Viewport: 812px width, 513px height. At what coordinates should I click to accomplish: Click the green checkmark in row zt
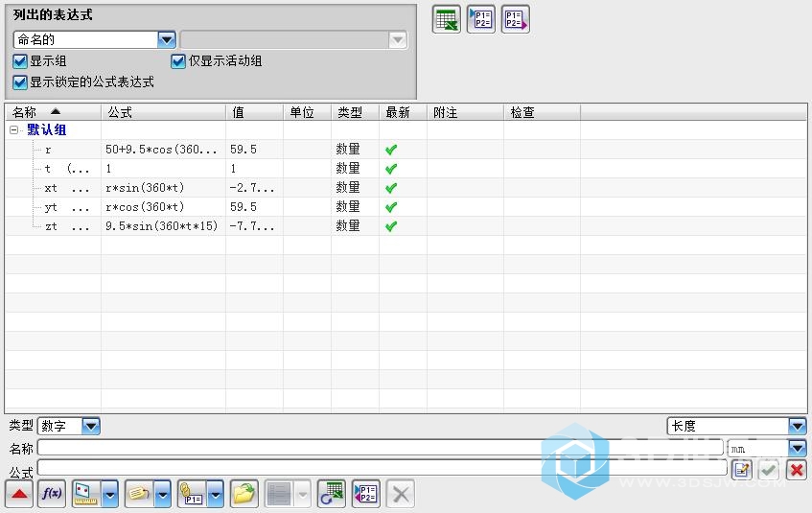tap(391, 226)
